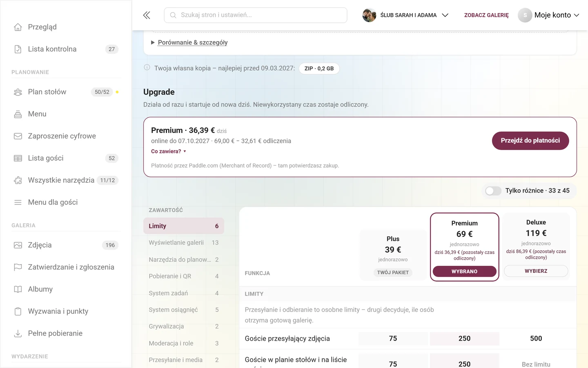Click the Goście przesyłający zdjęcia row label
The height and width of the screenshot is (368, 588).
pyautogui.click(x=287, y=339)
